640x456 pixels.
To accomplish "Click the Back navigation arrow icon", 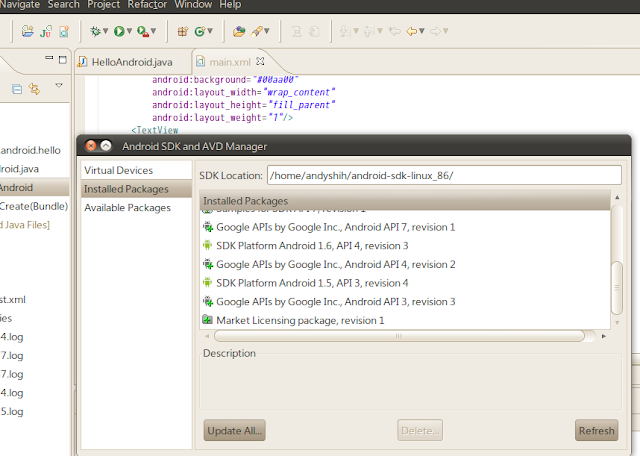I will 411,31.
